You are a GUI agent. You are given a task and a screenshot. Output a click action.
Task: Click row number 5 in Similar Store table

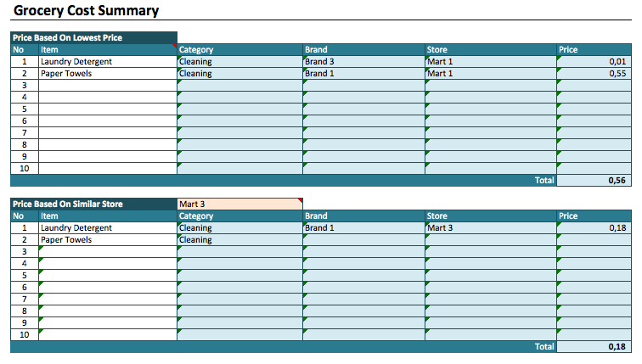pyautogui.click(x=25, y=276)
